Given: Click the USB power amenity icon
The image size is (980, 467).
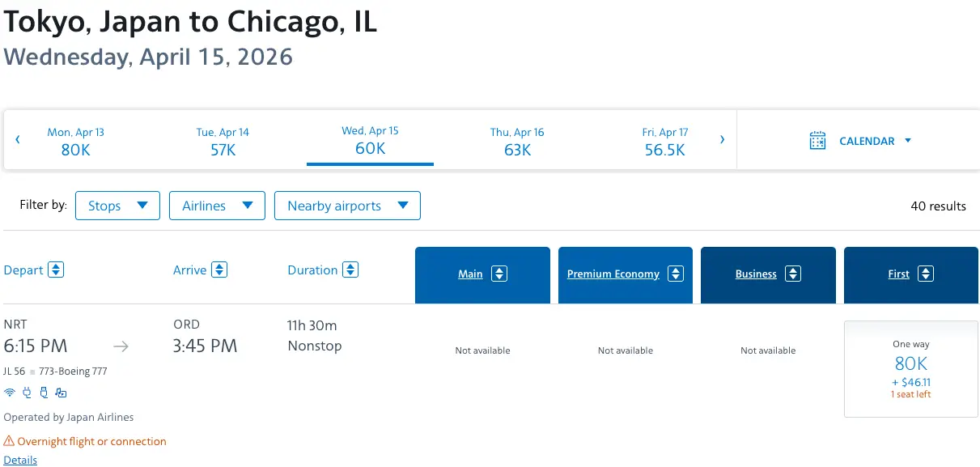Looking at the screenshot, I should coord(44,393).
